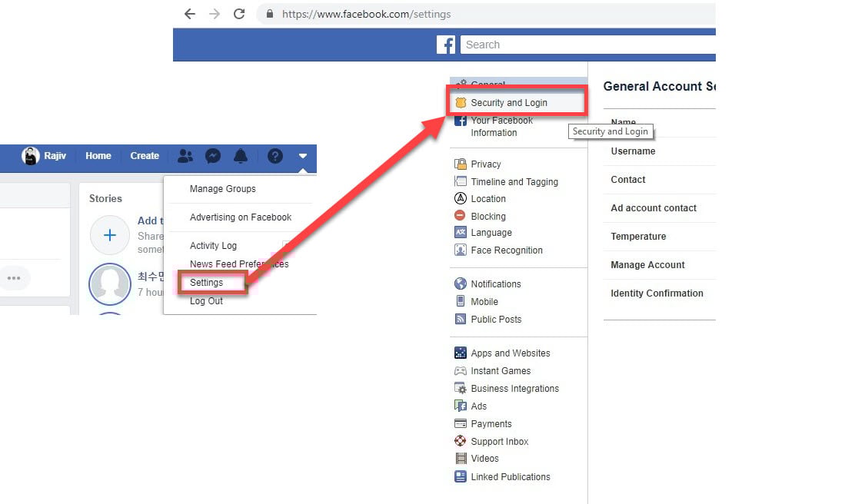Click the Facebook logo in blue header
This screenshot has width=855, height=504.
click(x=446, y=45)
